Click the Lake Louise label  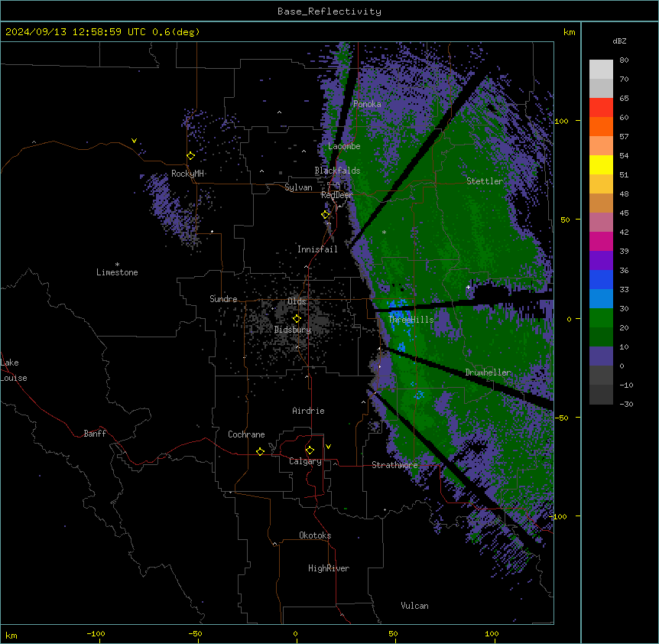pos(14,370)
